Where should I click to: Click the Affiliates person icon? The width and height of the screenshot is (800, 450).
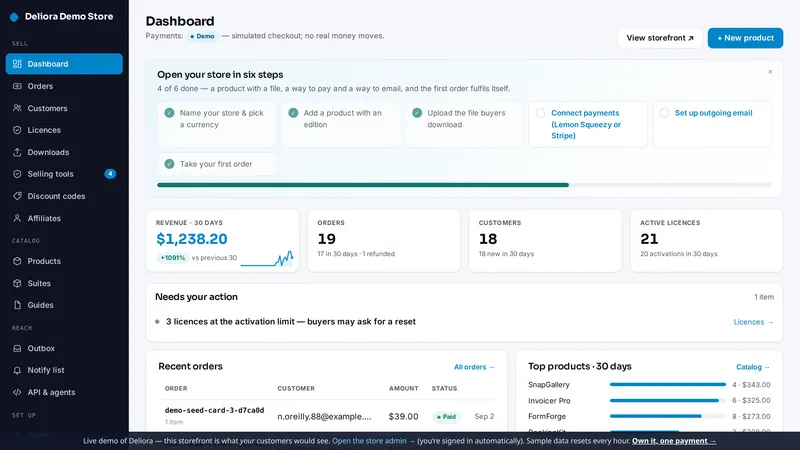[x=17, y=218]
